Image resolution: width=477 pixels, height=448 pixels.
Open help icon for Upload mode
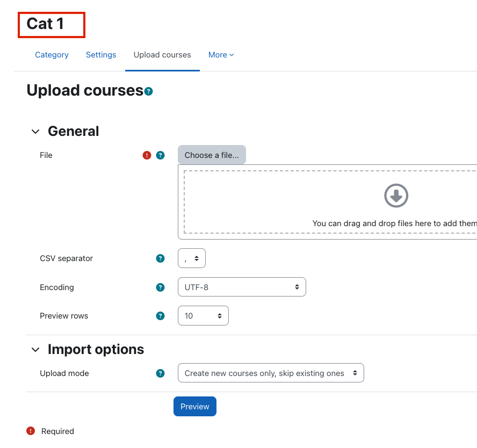(x=160, y=373)
